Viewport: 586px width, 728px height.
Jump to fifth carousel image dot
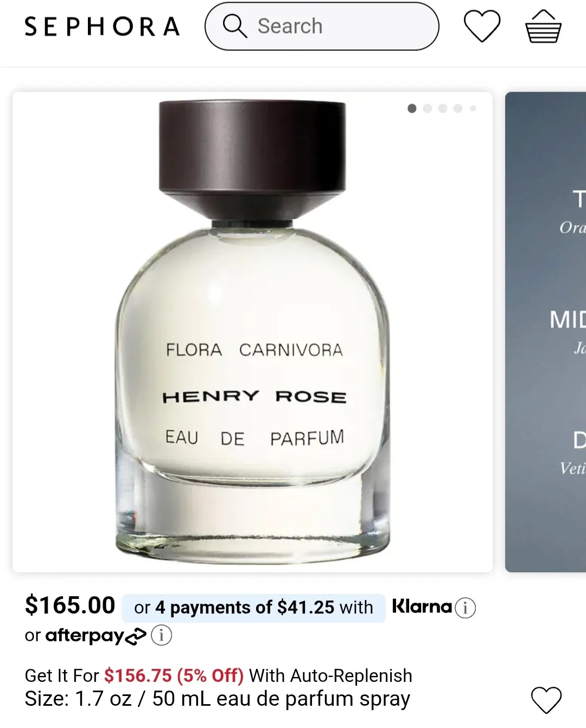tap(473, 108)
